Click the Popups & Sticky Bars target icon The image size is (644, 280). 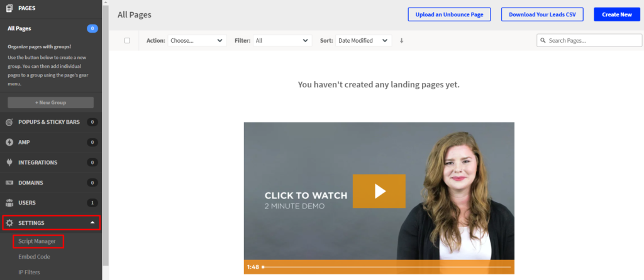click(9, 122)
